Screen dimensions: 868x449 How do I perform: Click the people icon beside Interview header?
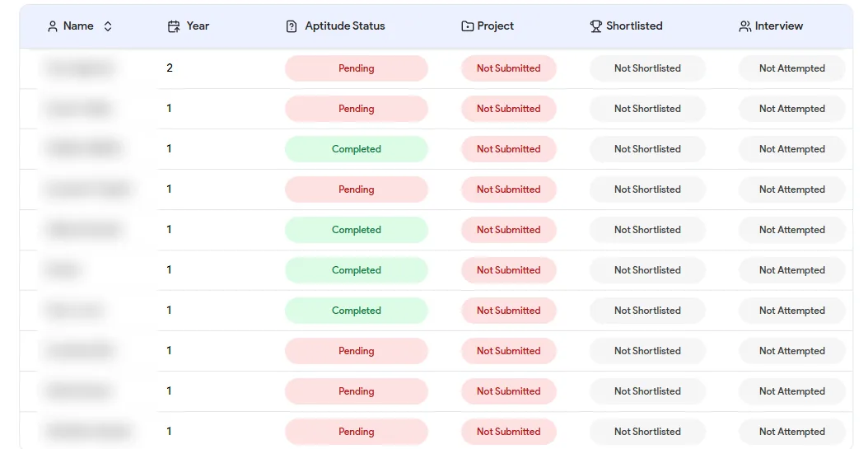(745, 26)
